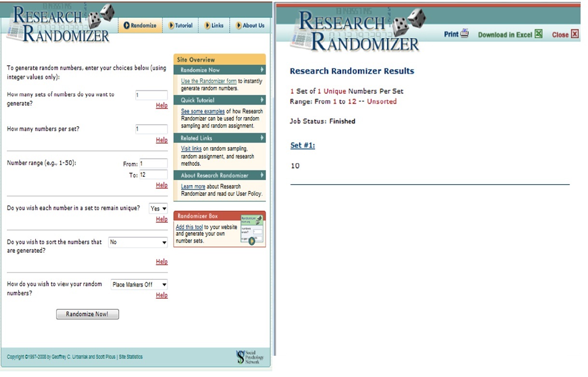Screen dimensions: 588x377
Task: Click the printer icon next to Print
Action: coord(464,34)
